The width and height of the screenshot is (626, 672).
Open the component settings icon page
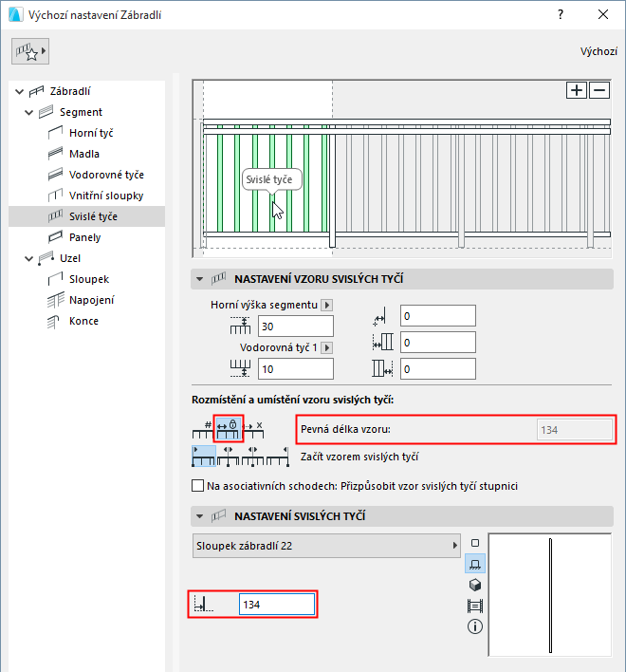[x=475, y=543]
